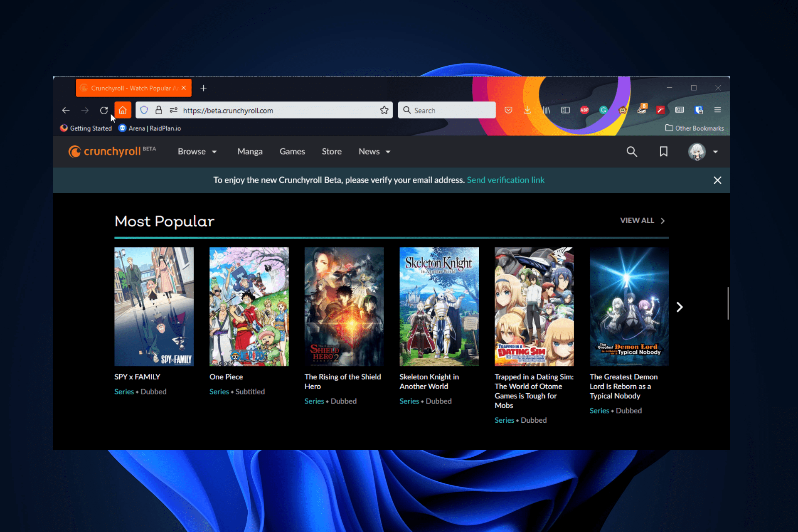The height and width of the screenshot is (532, 798).
Task: Expand the Browse dropdown menu
Action: [x=197, y=152]
